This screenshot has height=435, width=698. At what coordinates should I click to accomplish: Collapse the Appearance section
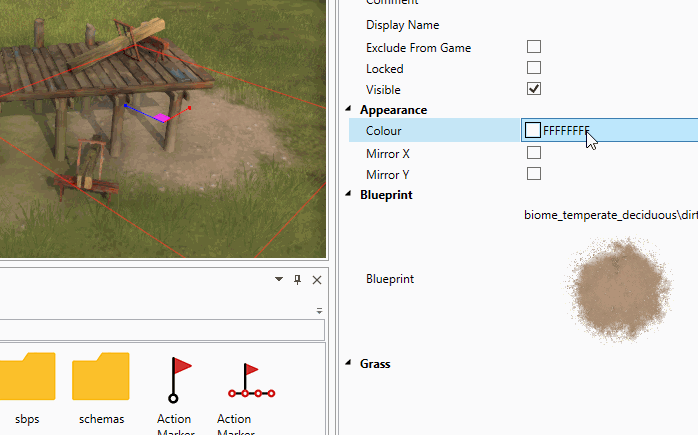tap(349, 109)
